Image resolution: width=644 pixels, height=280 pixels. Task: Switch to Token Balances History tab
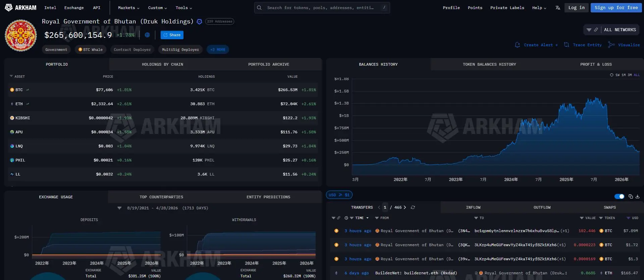click(x=489, y=64)
